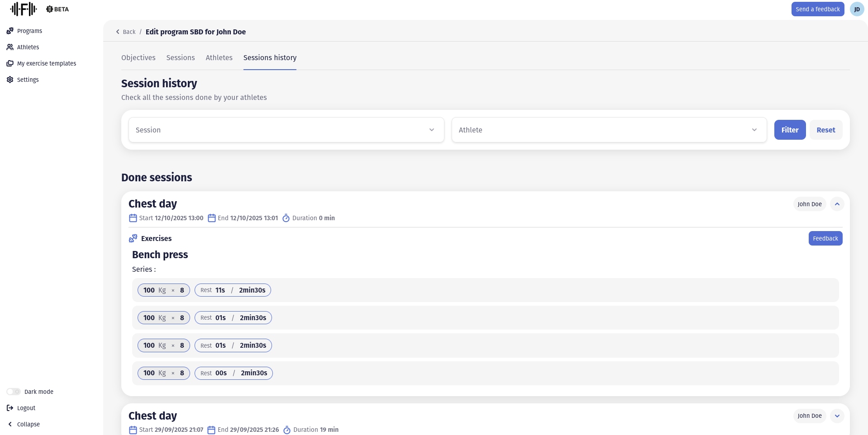Open the Athlete filter dropdown
Viewport: 868px width, 435px height.
[609, 130]
